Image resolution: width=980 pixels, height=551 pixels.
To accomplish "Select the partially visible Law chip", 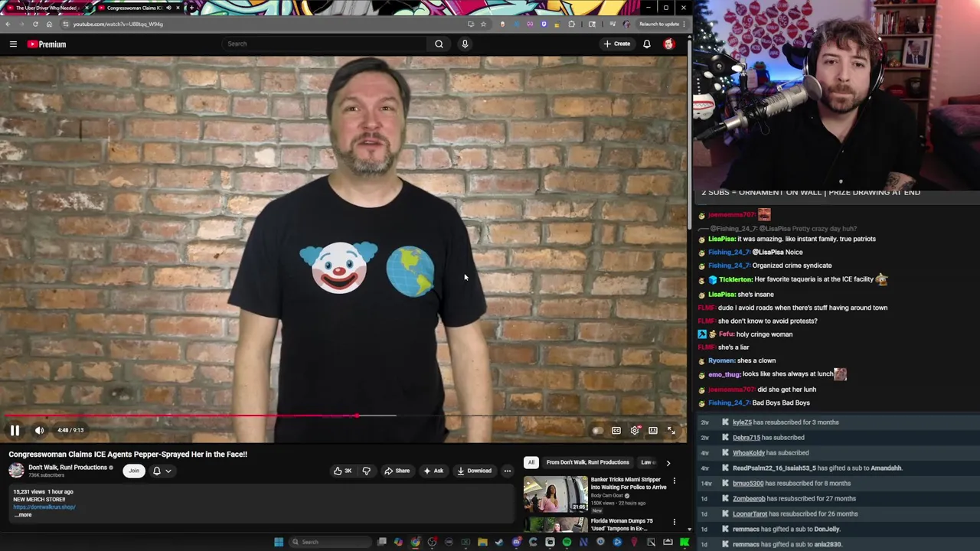I will click(x=648, y=462).
